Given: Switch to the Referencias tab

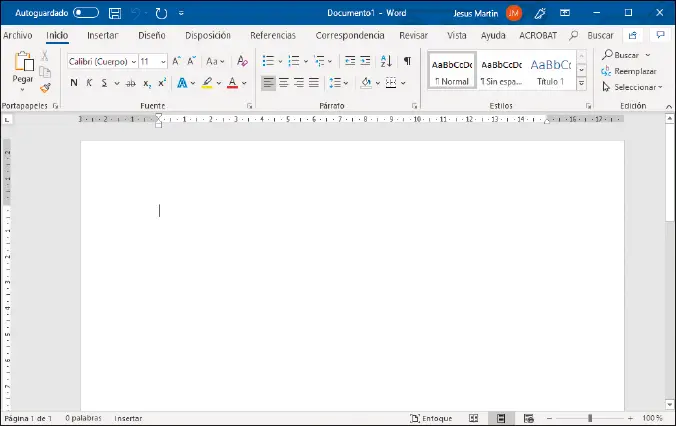Looking at the screenshot, I should pyautogui.click(x=273, y=35).
